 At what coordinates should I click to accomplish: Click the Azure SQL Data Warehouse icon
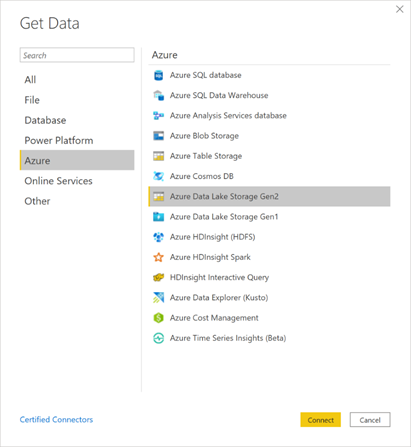coord(158,95)
